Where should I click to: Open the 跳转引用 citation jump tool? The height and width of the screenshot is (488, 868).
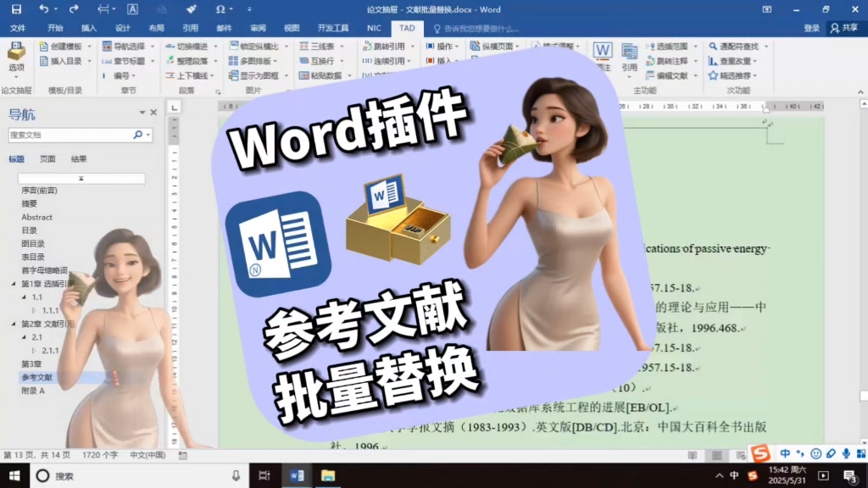(366, 46)
